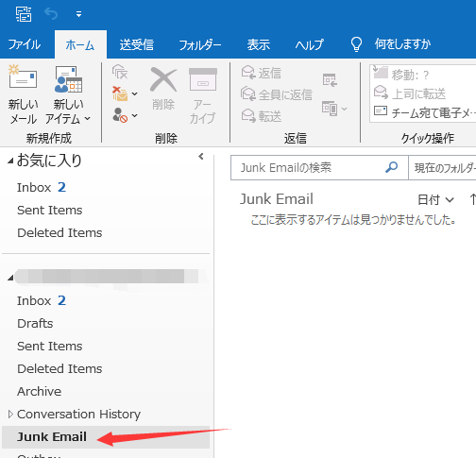This screenshot has width=476, height=458.
Task: Click the Send/Receive All Folders quick-access icon
Action: pyautogui.click(x=24, y=14)
